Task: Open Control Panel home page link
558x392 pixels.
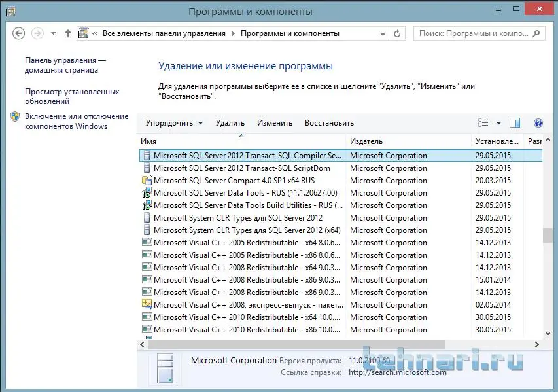Action: [x=65, y=65]
